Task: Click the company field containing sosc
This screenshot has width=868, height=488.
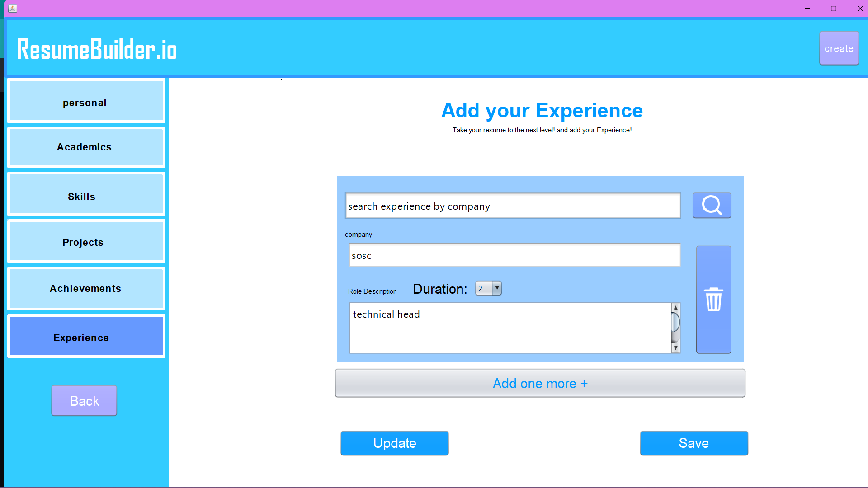Action: click(514, 255)
